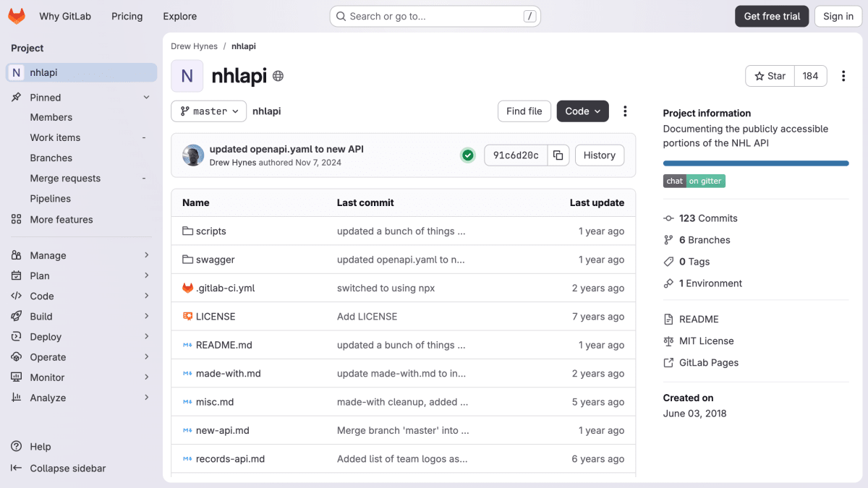
Task: Open project actions kebab menu beside Star
Action: [x=843, y=76]
